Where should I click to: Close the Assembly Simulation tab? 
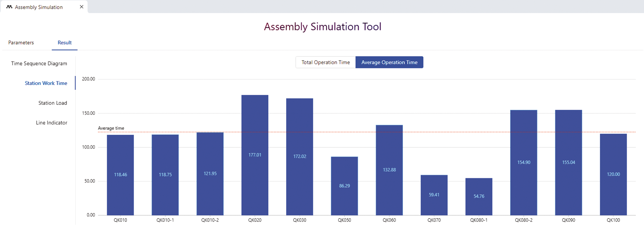pos(81,7)
